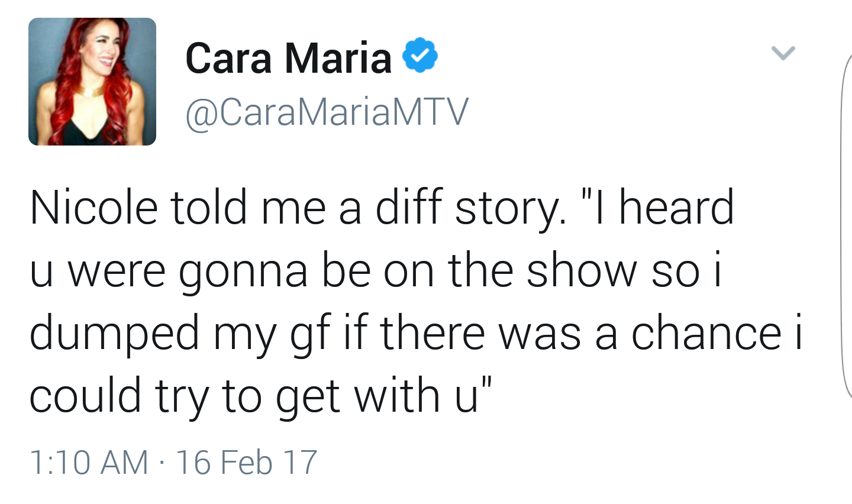The image size is (852, 504).
Task: Open the tweet options chevron menu
Action: coord(783,53)
